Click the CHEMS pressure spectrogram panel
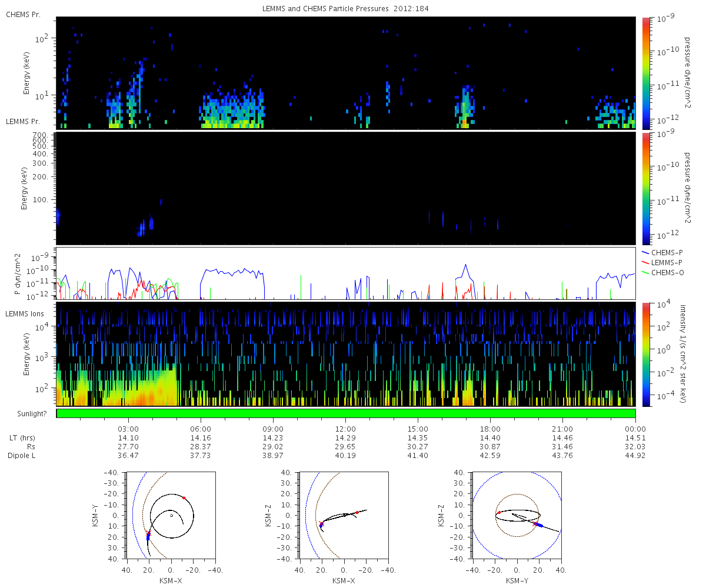The width and height of the screenshot is (706, 588). point(345,73)
